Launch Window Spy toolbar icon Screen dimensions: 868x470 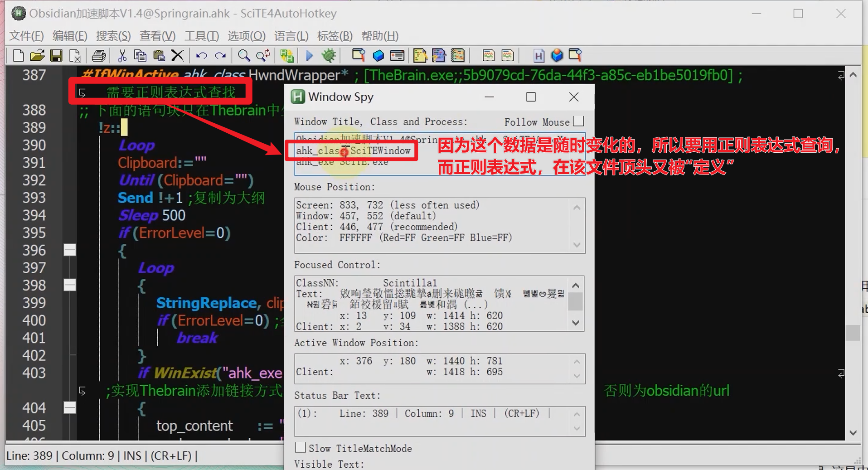[359, 56]
